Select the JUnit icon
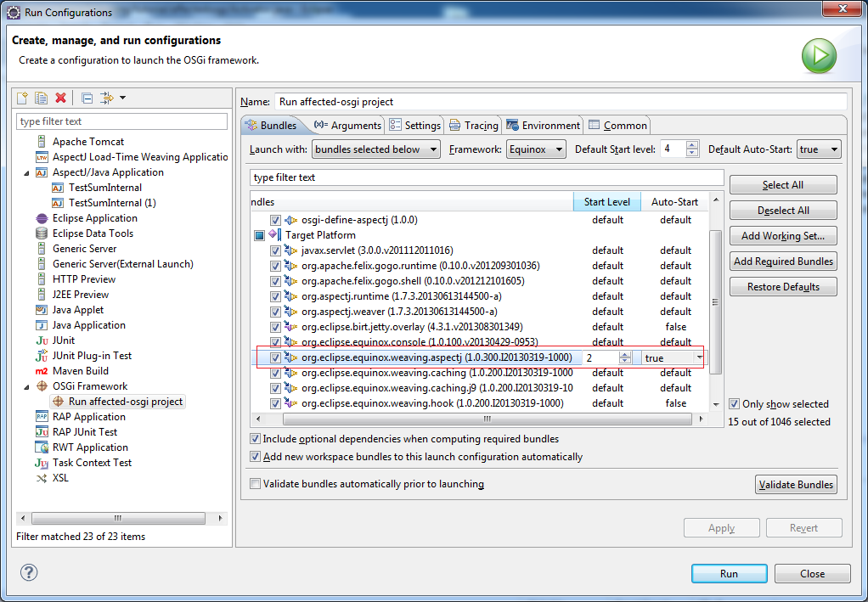This screenshot has height=602, width=868. coord(42,340)
